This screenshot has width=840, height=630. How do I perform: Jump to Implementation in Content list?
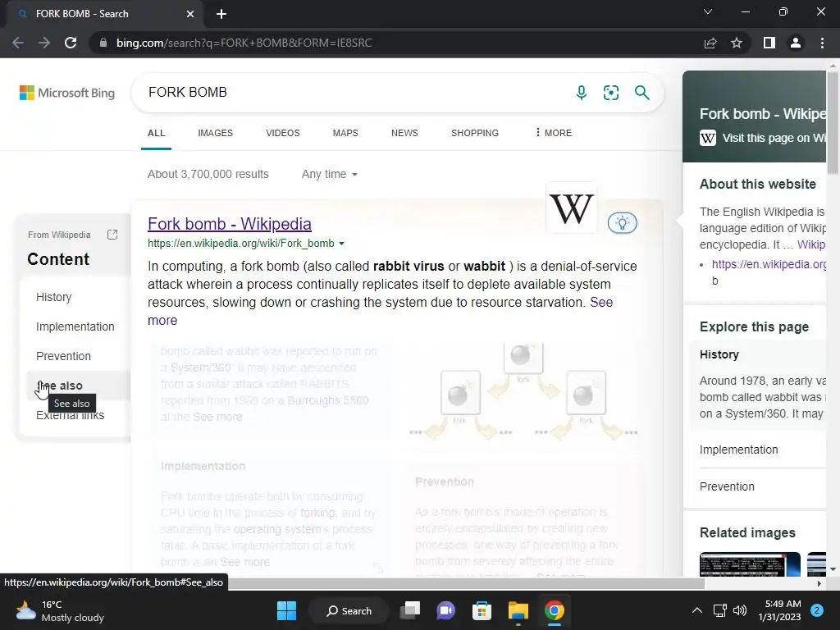pos(75,326)
